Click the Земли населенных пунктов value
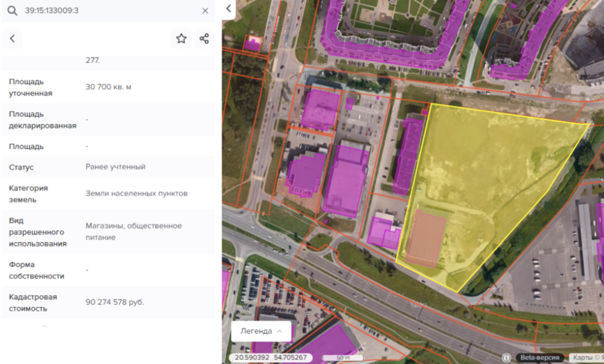Viewport: 604px width, 364px height. (136, 194)
